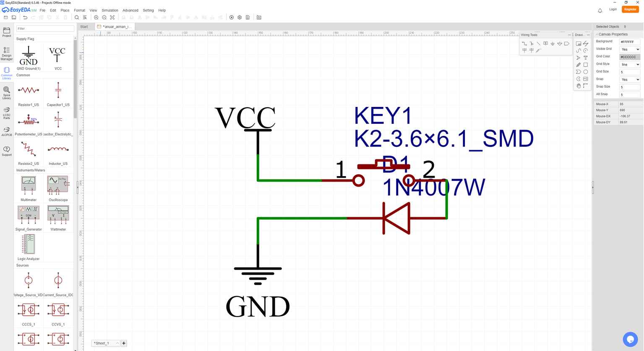Image resolution: width=644 pixels, height=351 pixels.
Task: Open the notifications bell
Action: [x=600, y=10]
